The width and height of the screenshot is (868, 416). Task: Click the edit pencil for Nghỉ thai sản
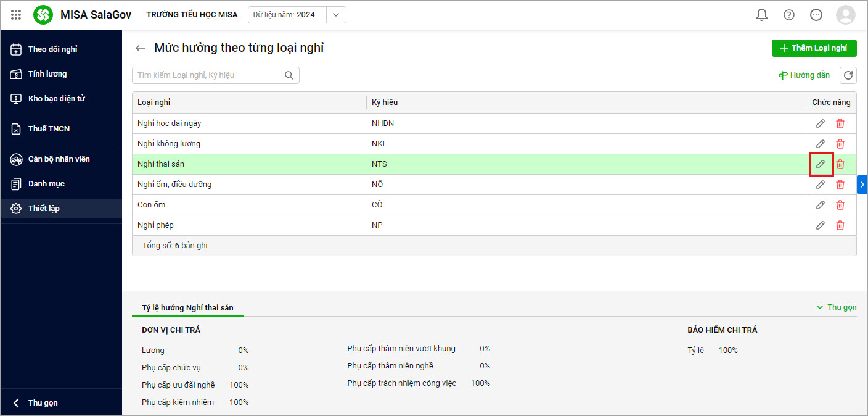coord(821,164)
